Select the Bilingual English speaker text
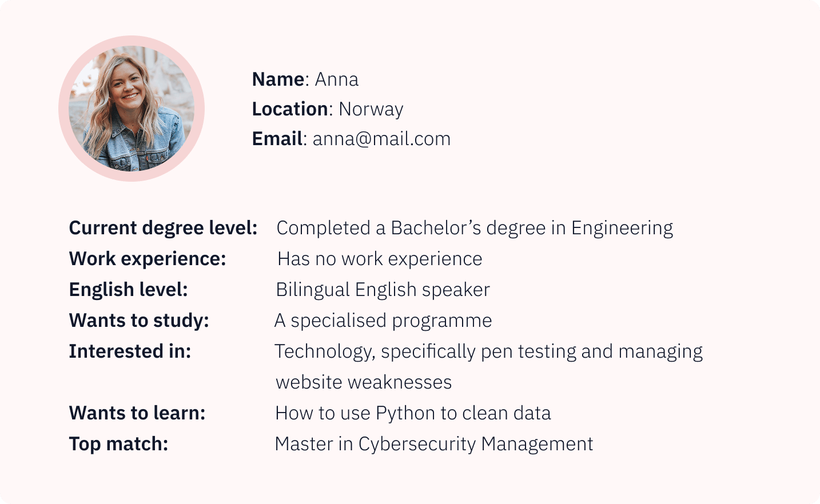Viewport: 820px width, 504px height. coord(383,290)
